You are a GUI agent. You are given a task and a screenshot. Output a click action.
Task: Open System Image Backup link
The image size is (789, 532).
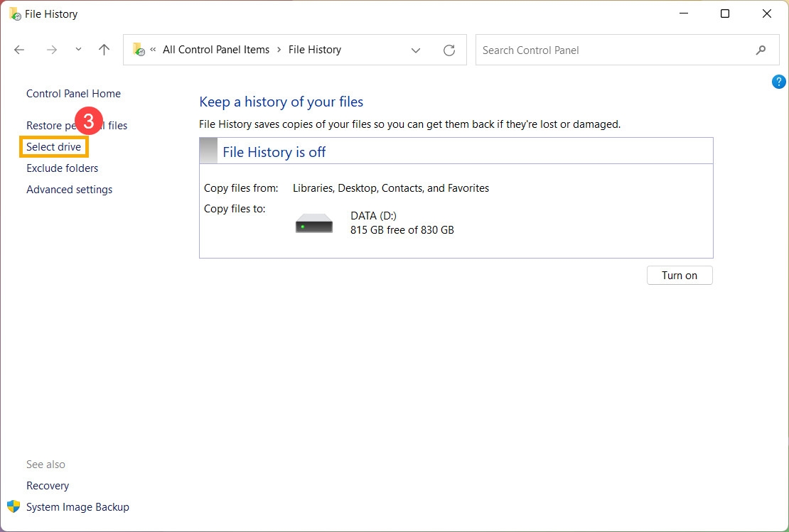point(77,507)
